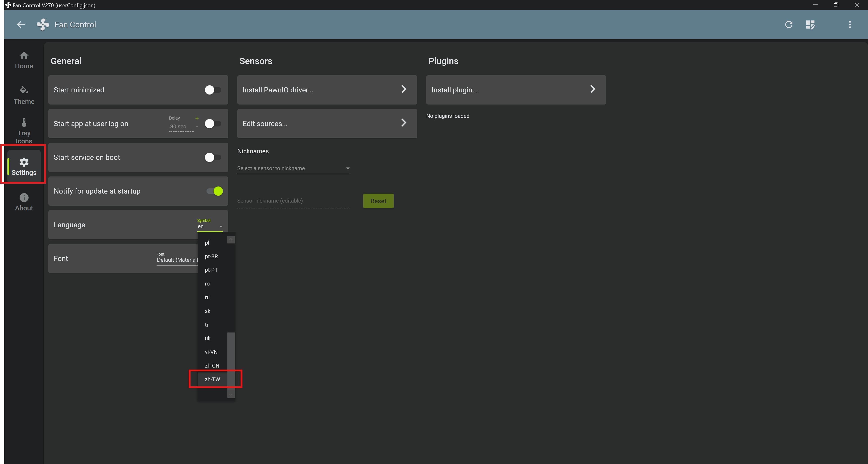Click Install plugin chevron arrow
The image size is (868, 464).
[x=593, y=89]
